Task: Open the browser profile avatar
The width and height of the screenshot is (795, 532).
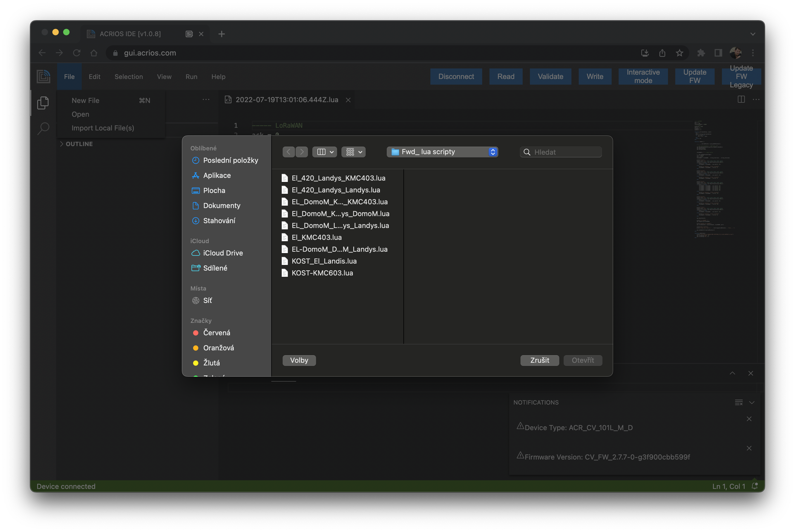Action: (x=736, y=53)
